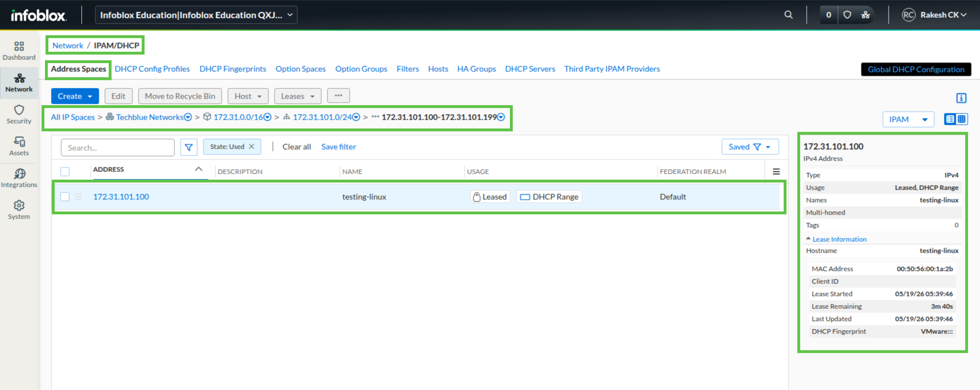Image resolution: width=980 pixels, height=390 pixels.
Task: Click the USAGE column header
Action: (477, 171)
